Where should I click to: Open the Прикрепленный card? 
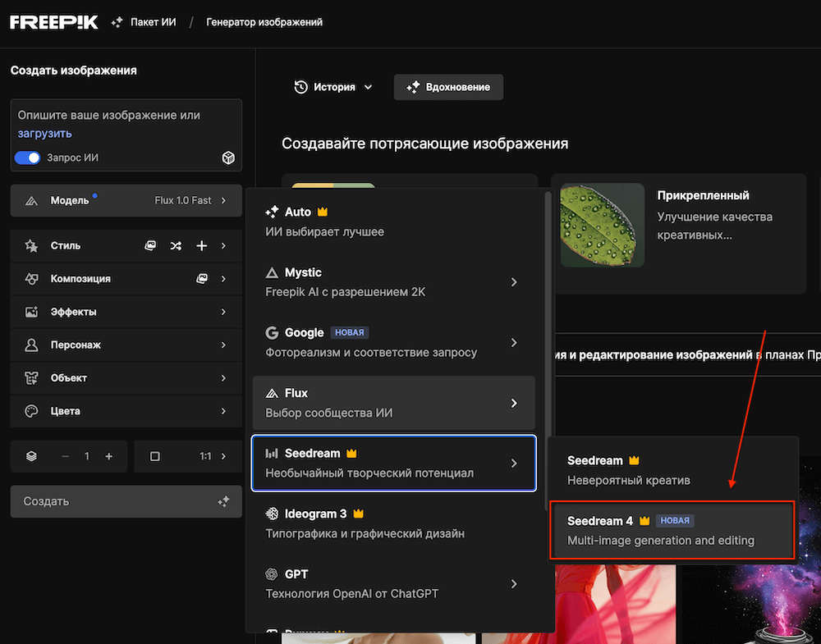pos(679,233)
